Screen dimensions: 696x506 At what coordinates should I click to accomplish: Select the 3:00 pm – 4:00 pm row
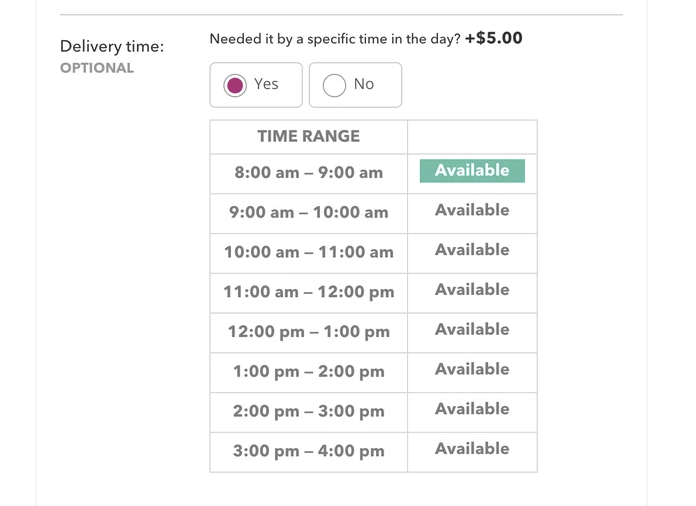pos(309,452)
